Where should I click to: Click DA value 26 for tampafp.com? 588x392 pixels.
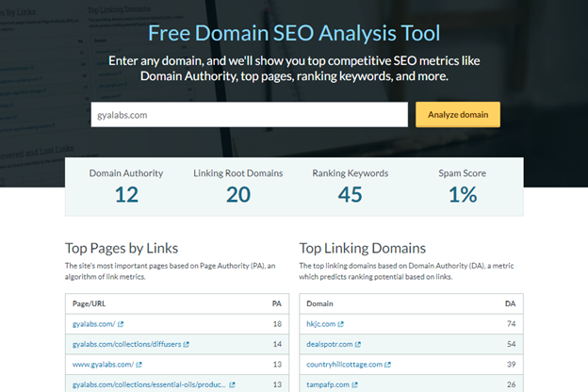(x=512, y=384)
